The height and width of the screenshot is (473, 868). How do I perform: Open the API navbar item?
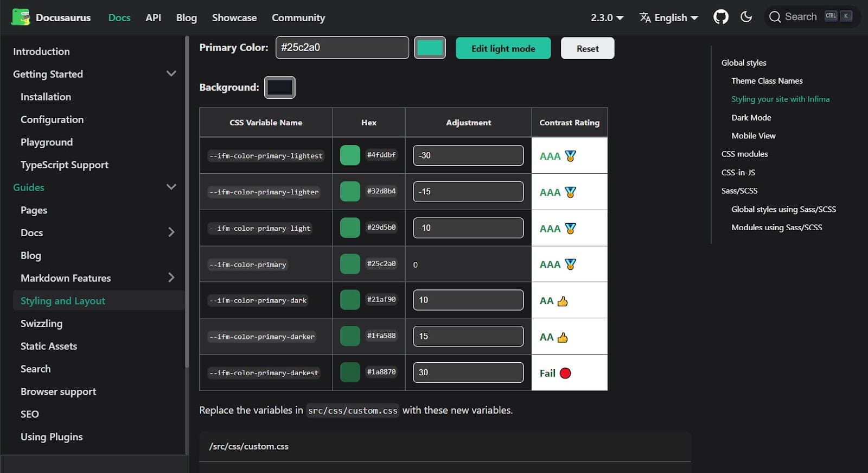click(153, 17)
